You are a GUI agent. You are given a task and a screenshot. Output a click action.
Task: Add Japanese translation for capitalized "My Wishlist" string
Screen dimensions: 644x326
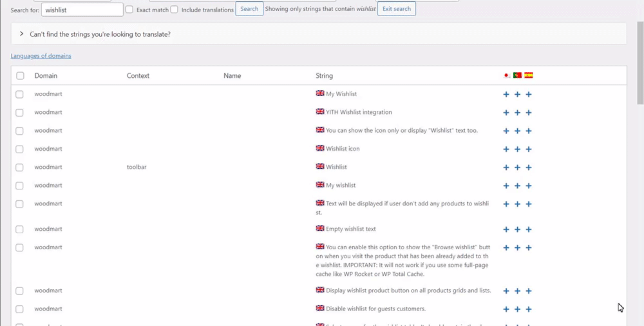tap(506, 95)
